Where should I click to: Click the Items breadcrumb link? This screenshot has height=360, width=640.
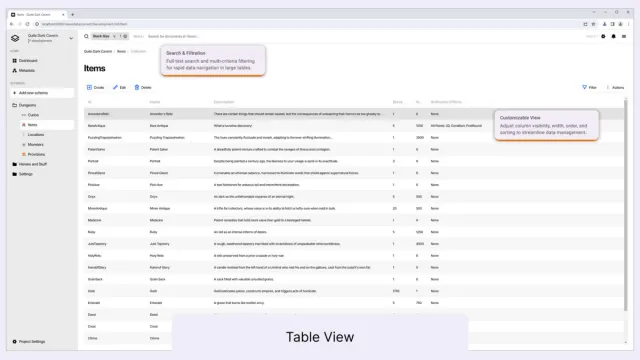tap(121, 51)
